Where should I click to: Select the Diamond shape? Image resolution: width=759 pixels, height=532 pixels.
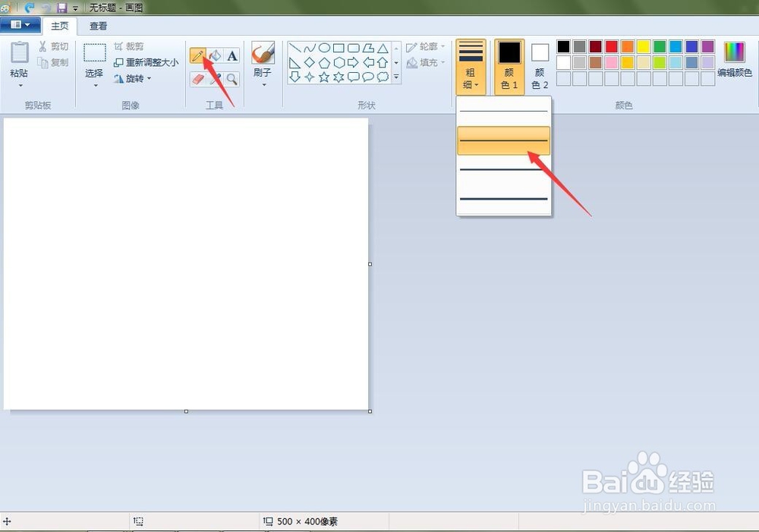pyautogui.click(x=310, y=62)
